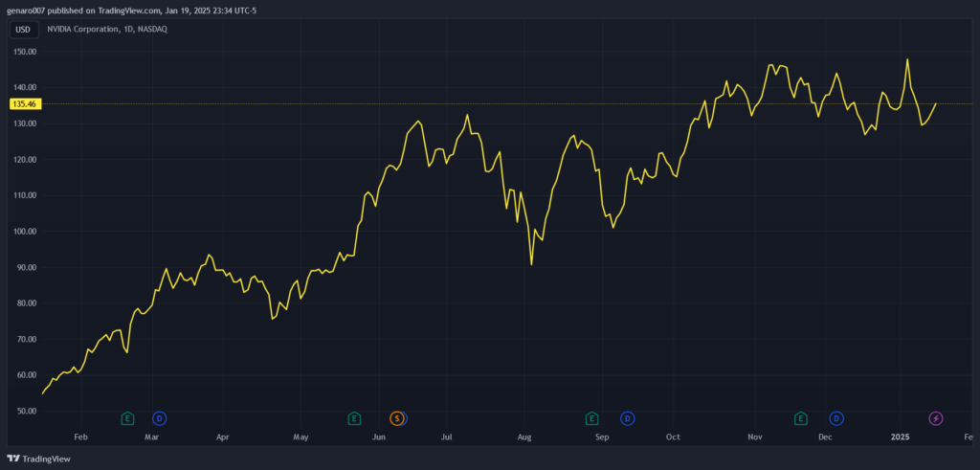Click the earnings marker in late February
Image resolution: width=980 pixels, height=470 pixels.
[127, 418]
